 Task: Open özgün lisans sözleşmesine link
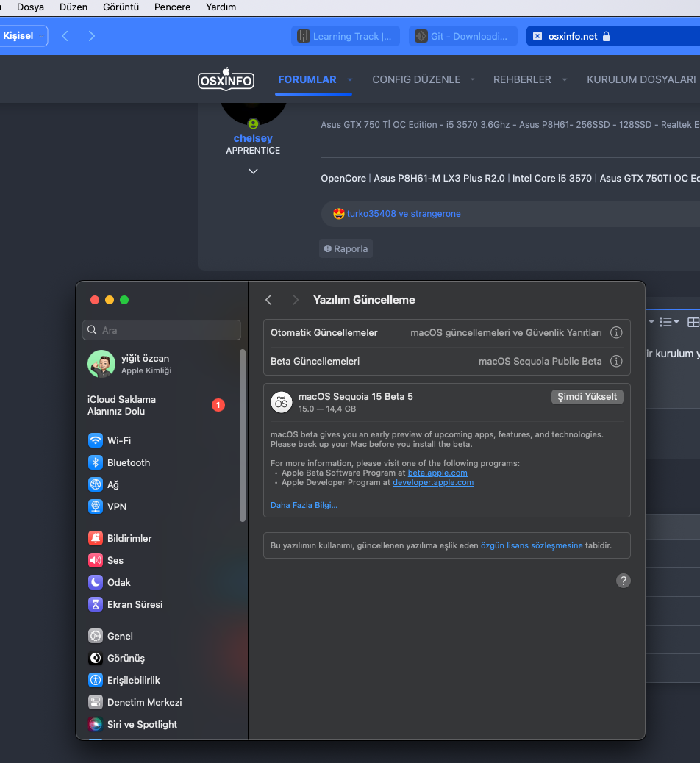click(x=532, y=545)
